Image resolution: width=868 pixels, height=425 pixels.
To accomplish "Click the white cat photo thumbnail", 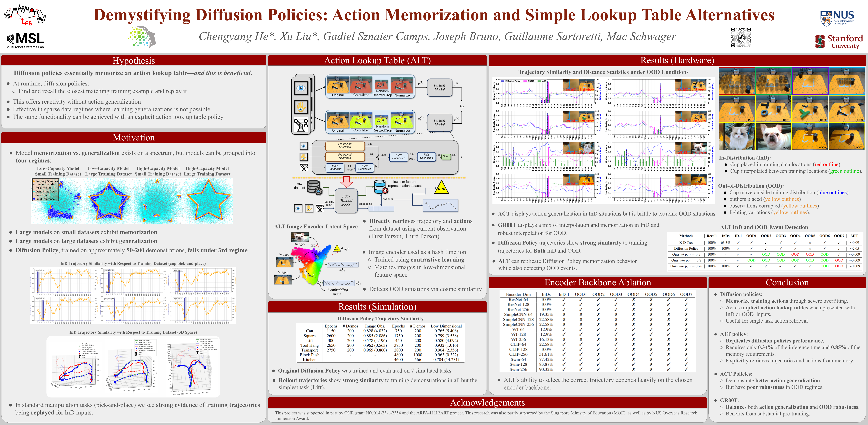I will pyautogui.click(x=737, y=136).
